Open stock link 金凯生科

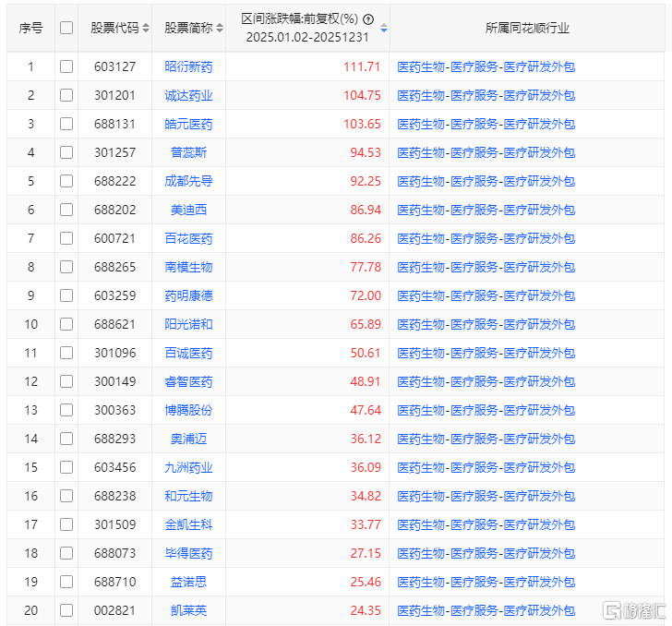point(188,524)
